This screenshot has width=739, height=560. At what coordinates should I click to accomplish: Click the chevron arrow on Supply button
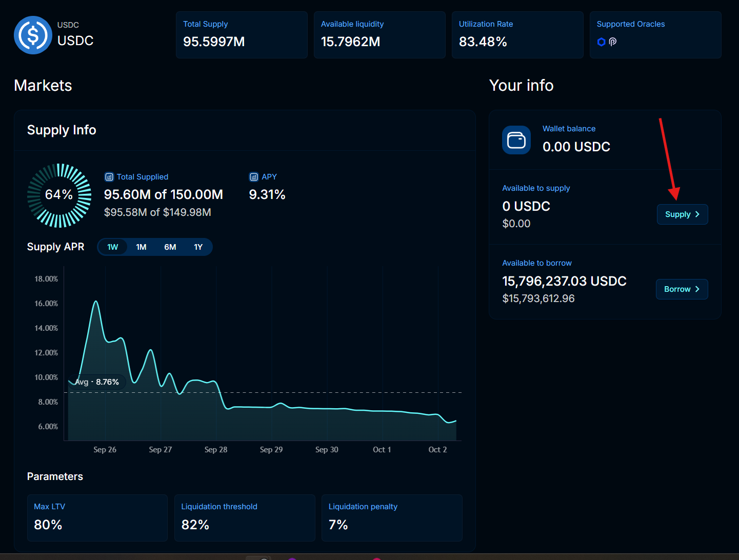[697, 214]
